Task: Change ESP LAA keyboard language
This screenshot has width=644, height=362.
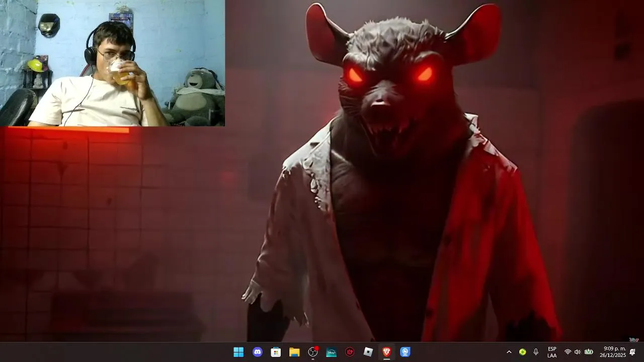Action: pos(552,352)
